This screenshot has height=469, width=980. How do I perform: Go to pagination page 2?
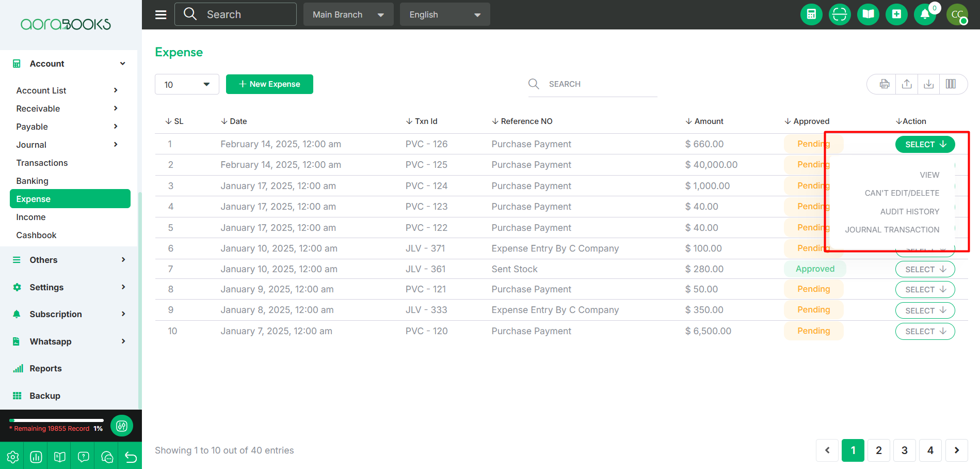pos(879,450)
